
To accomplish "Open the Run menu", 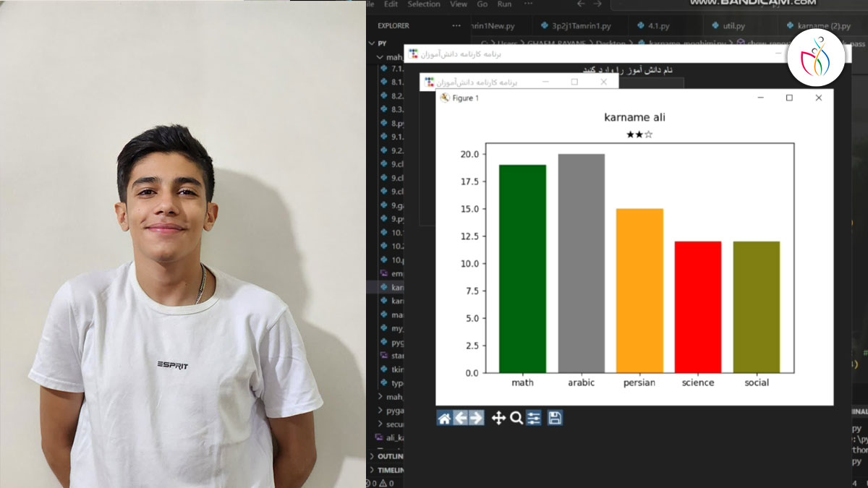I will click(x=504, y=4).
